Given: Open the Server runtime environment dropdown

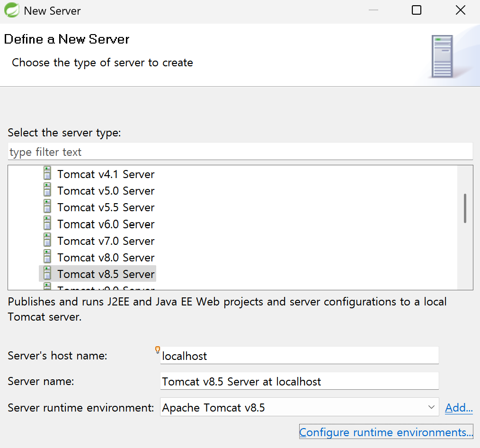Looking at the screenshot, I should click(299, 407).
